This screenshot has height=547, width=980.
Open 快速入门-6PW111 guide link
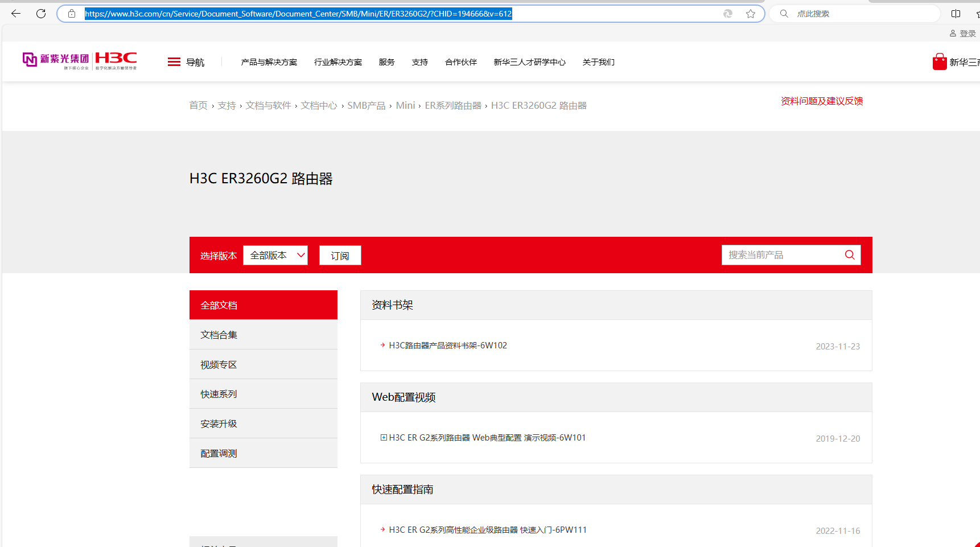point(488,530)
